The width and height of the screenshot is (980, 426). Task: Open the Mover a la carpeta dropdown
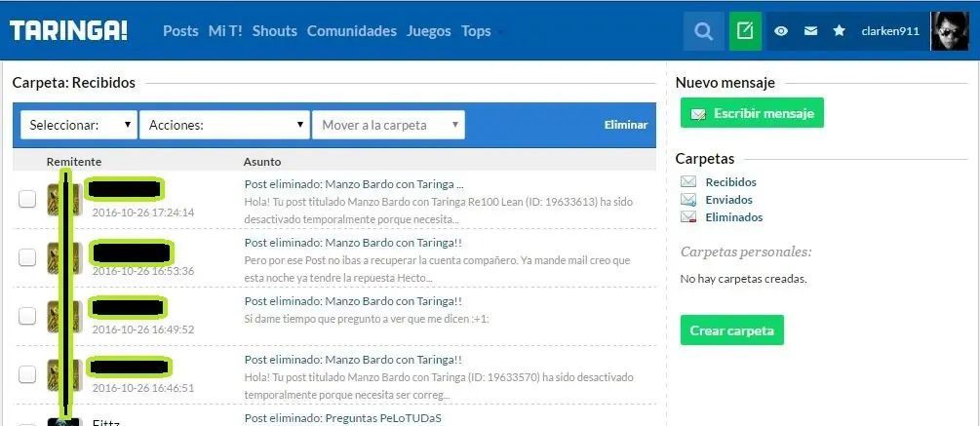pyautogui.click(x=389, y=125)
